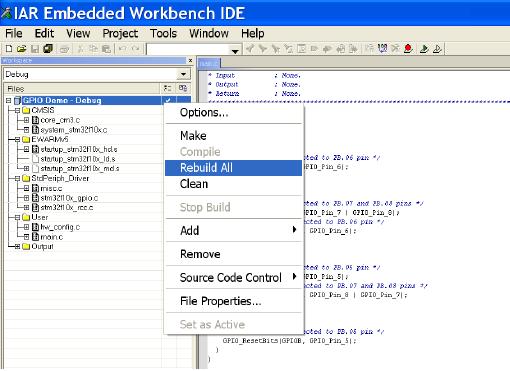Click the Debug without Downloading icon

[437, 49]
